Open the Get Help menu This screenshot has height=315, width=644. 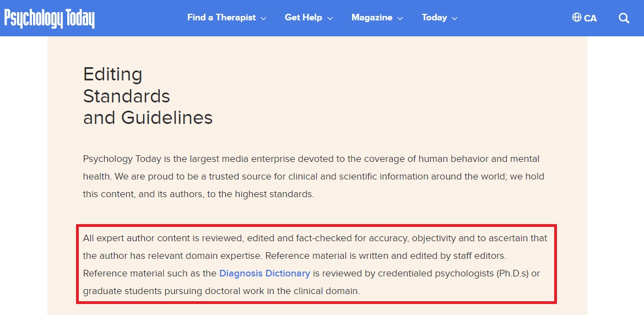point(303,18)
